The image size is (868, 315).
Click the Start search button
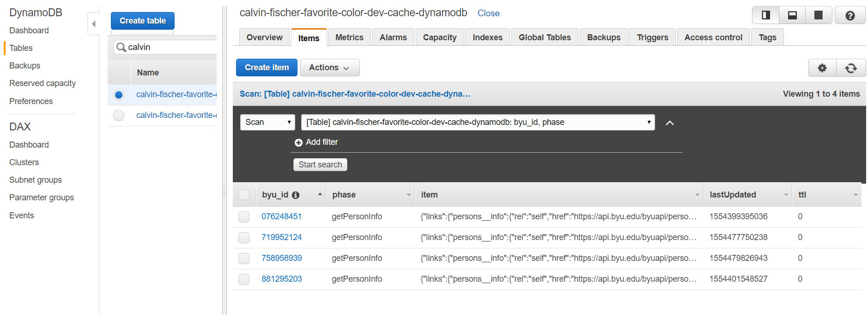(320, 165)
